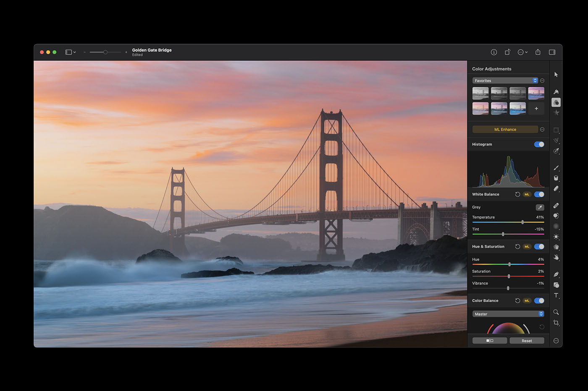The width and height of the screenshot is (588, 391).
Task: Select the Rectangular Selection tool
Action: pyautogui.click(x=556, y=130)
